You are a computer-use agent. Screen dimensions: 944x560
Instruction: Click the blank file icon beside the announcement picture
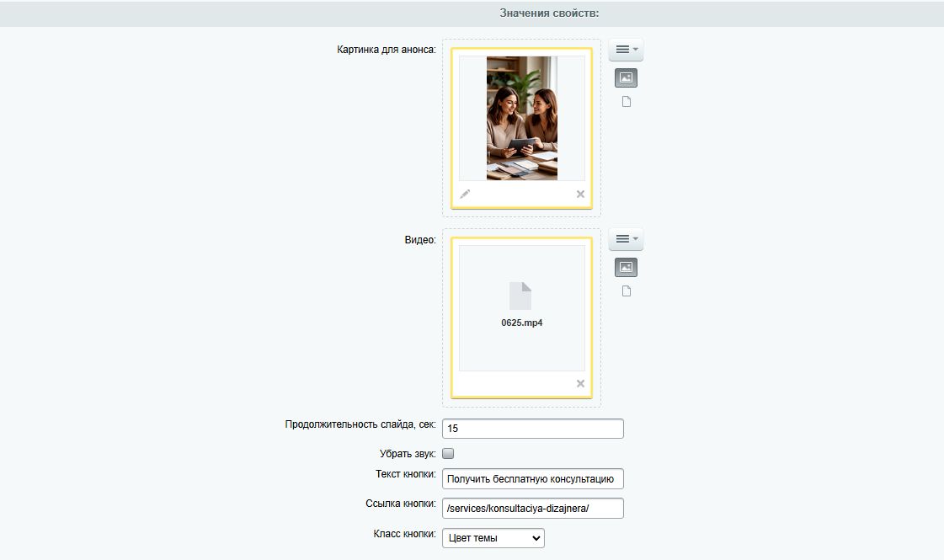click(x=626, y=102)
